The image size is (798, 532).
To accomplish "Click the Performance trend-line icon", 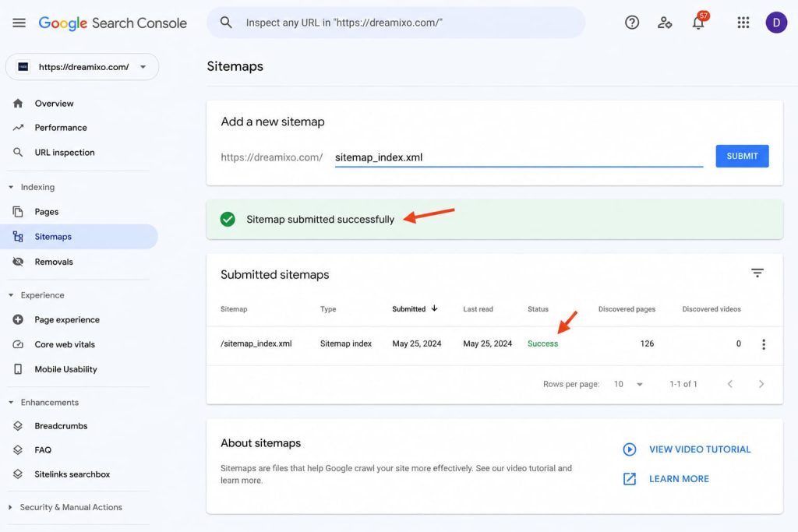I will tap(18, 128).
